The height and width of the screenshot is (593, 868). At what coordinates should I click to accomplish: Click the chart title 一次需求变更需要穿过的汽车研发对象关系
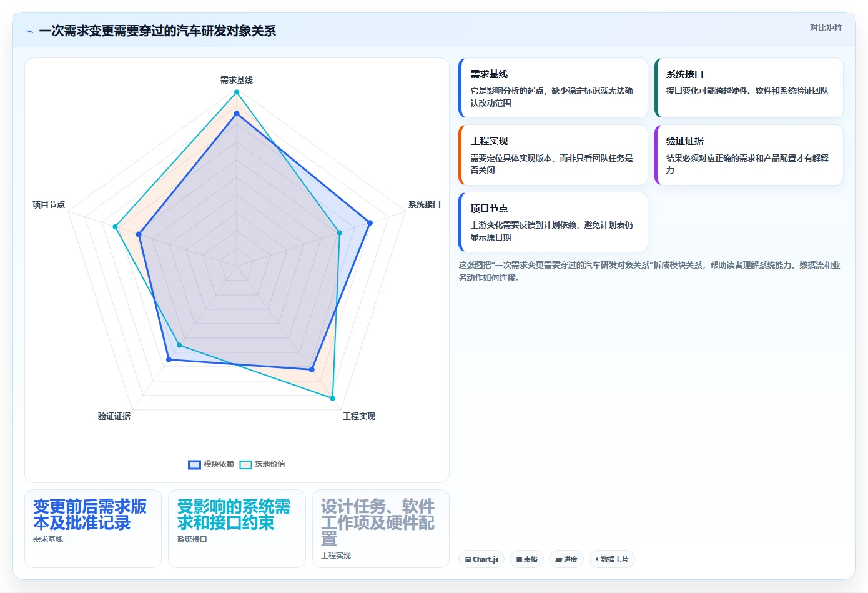click(157, 31)
